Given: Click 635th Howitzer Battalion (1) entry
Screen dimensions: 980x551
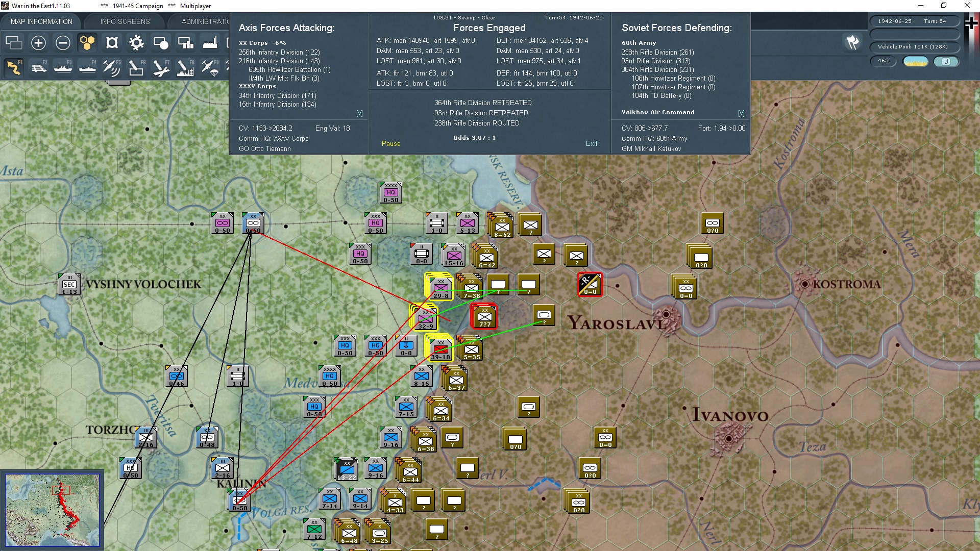Looking at the screenshot, I should coord(289,69).
